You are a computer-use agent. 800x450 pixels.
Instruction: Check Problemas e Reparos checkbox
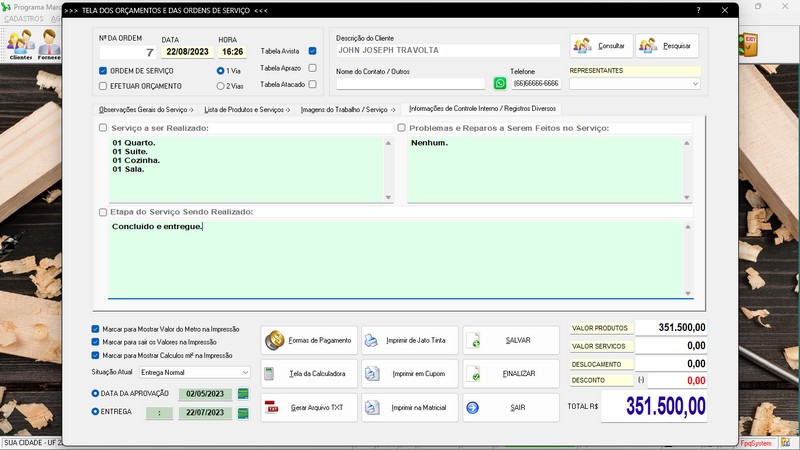point(402,128)
